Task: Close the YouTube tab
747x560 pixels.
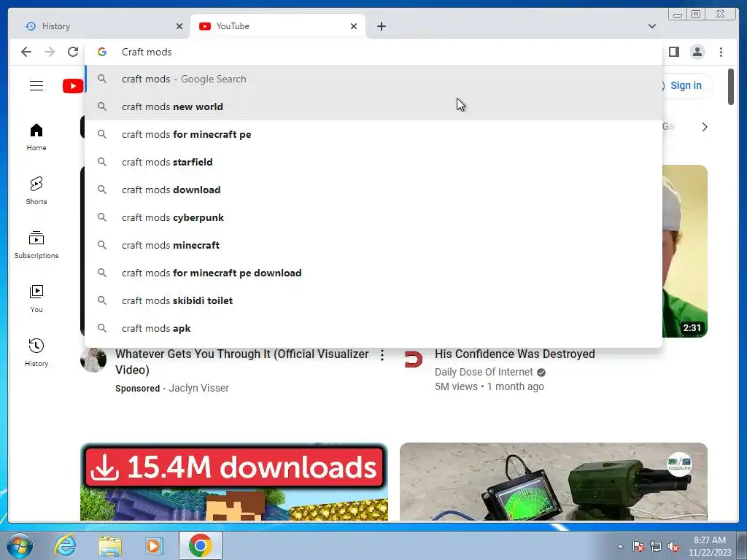Action: (354, 26)
